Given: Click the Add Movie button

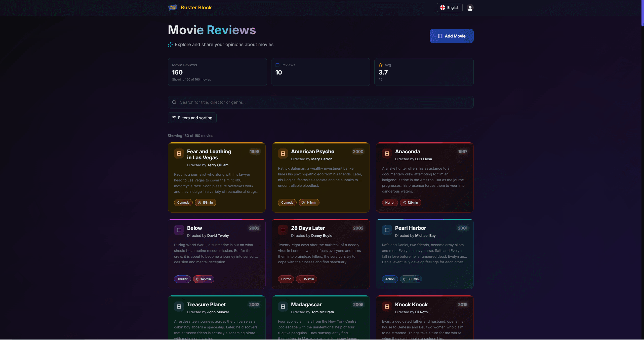Looking at the screenshot, I should pos(452,36).
